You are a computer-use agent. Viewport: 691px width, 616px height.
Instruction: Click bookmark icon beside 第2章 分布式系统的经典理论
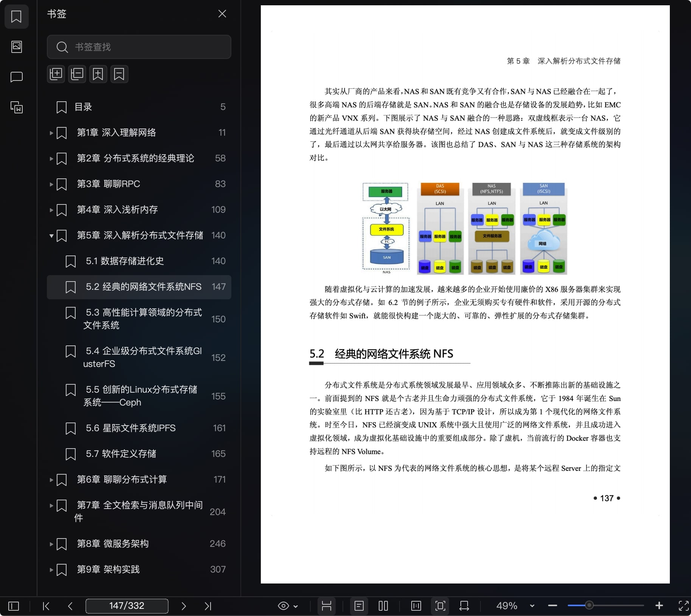(x=62, y=159)
